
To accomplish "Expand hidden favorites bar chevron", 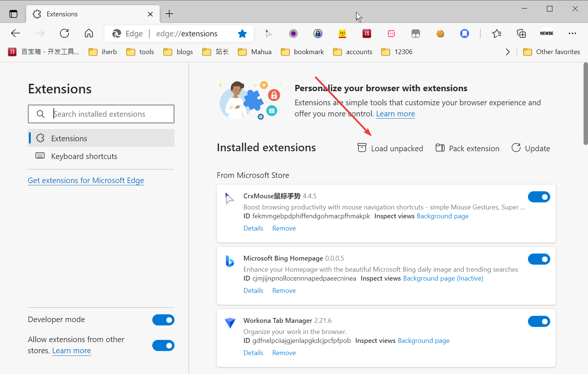I will [508, 52].
